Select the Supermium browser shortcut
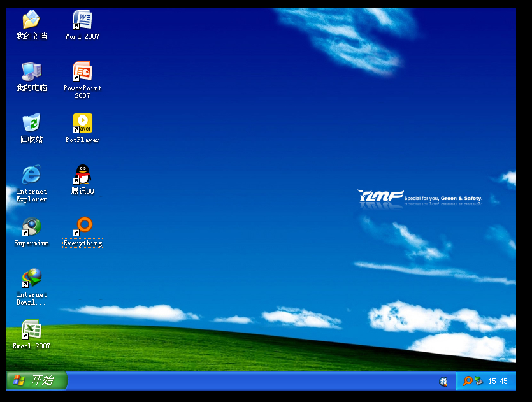Viewport: 532px width, 402px height. click(31, 226)
